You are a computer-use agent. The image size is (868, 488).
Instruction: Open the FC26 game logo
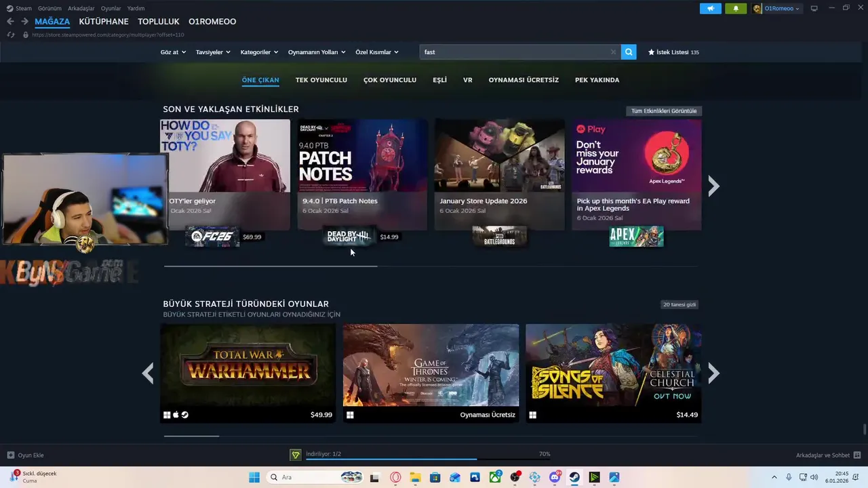[212, 237]
